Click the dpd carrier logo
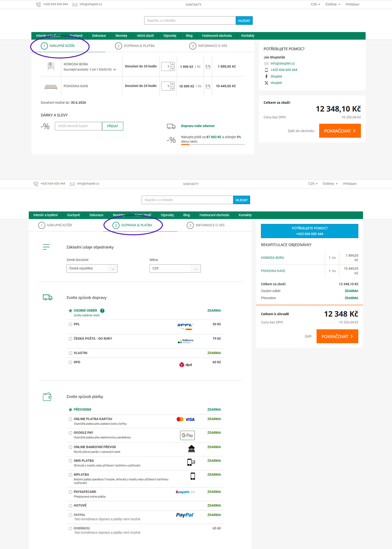The height and width of the screenshot is (549, 392). pos(185,365)
